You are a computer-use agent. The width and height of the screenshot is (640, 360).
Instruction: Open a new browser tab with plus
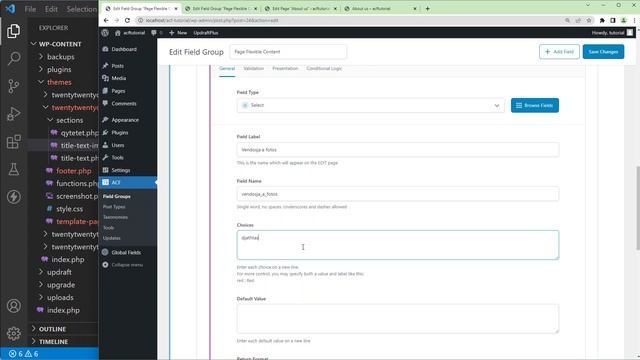click(x=427, y=9)
